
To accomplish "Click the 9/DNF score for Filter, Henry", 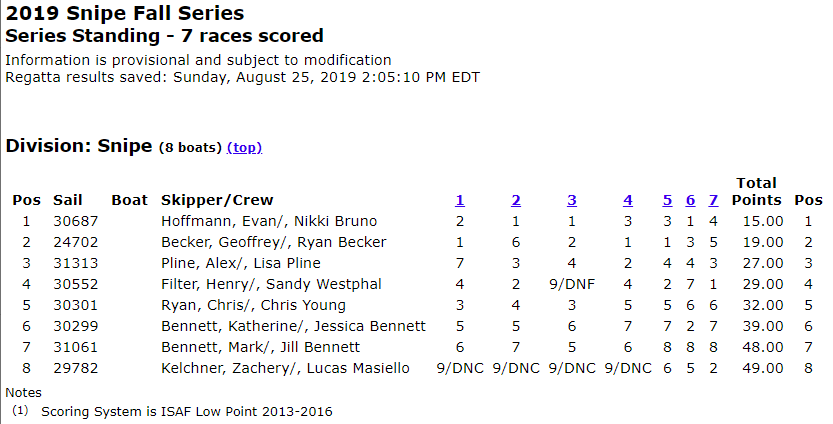I will coord(572,284).
